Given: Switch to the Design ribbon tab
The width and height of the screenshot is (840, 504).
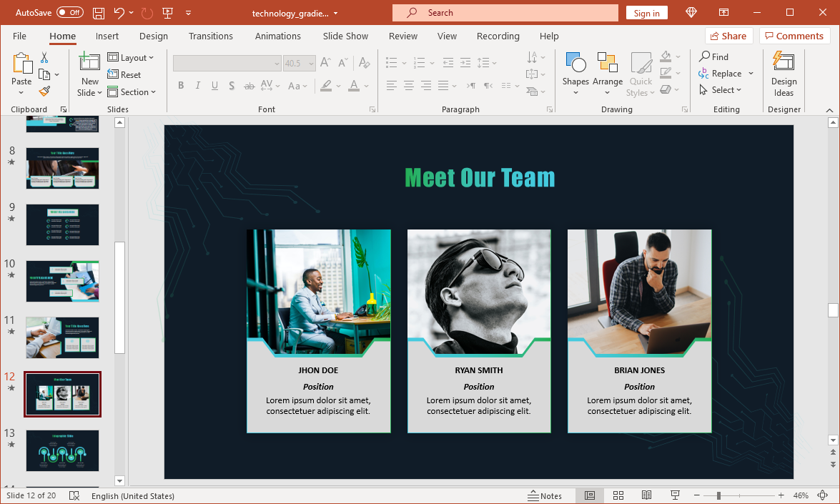Looking at the screenshot, I should pos(154,36).
